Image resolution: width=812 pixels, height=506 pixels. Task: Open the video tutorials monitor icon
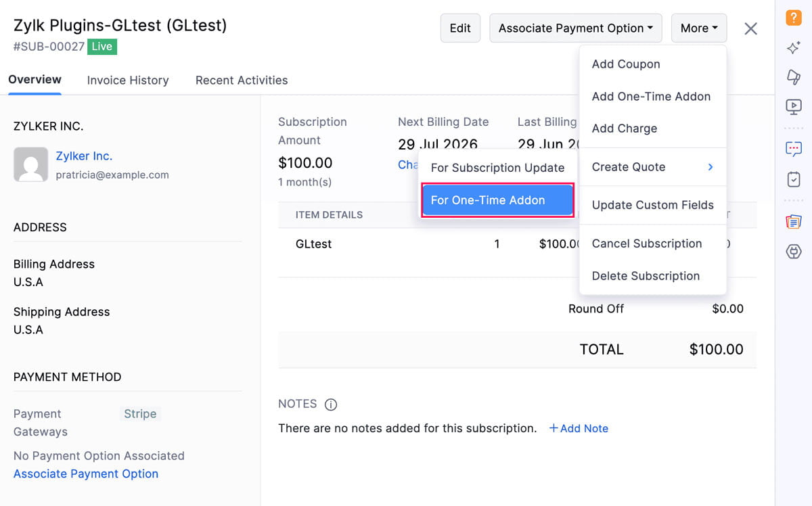pos(794,106)
